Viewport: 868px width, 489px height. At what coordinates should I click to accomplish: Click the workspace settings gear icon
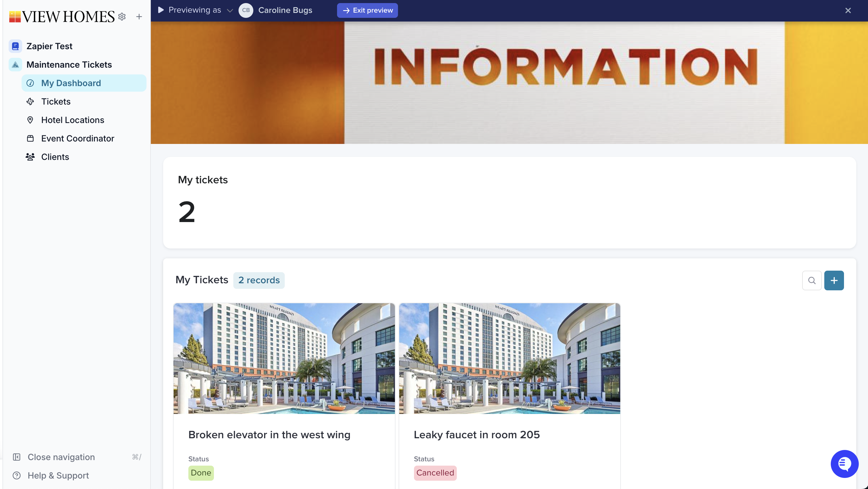pyautogui.click(x=122, y=17)
